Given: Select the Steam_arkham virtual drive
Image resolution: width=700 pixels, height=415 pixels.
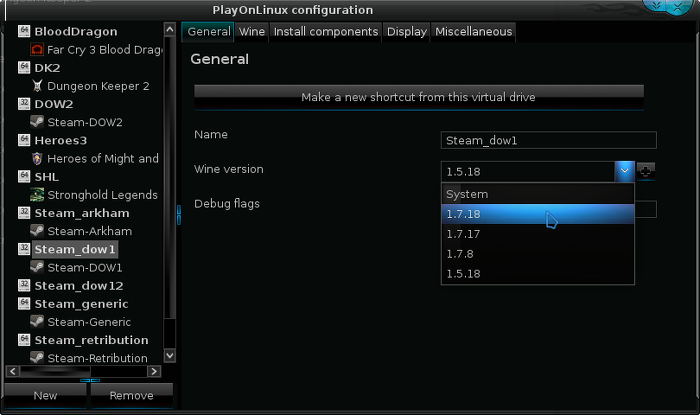Looking at the screenshot, I should [82, 213].
